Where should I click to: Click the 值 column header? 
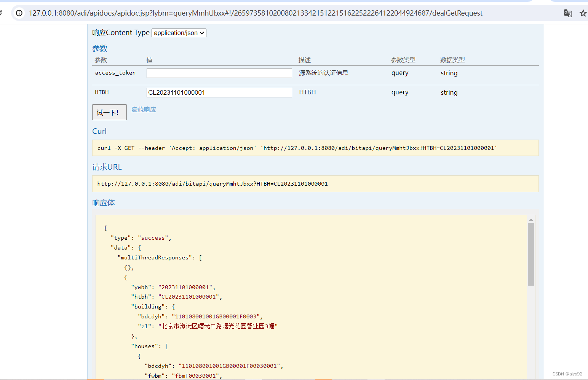click(149, 60)
